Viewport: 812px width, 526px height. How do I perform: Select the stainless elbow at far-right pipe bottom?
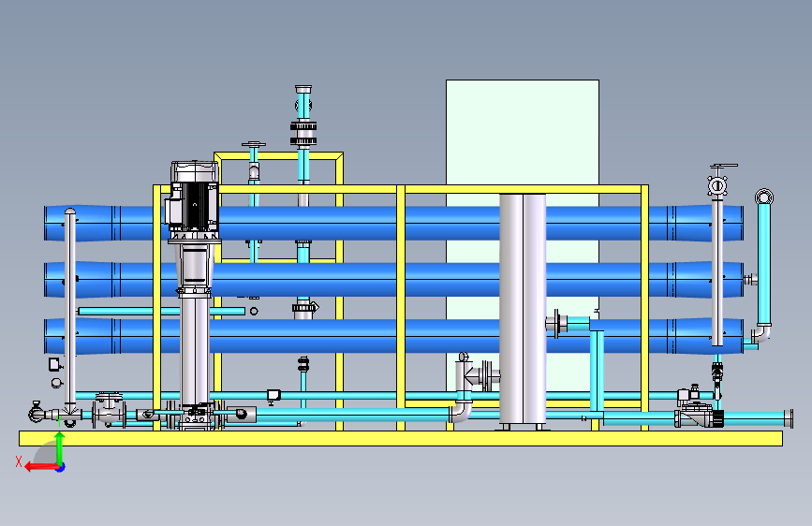760,334
